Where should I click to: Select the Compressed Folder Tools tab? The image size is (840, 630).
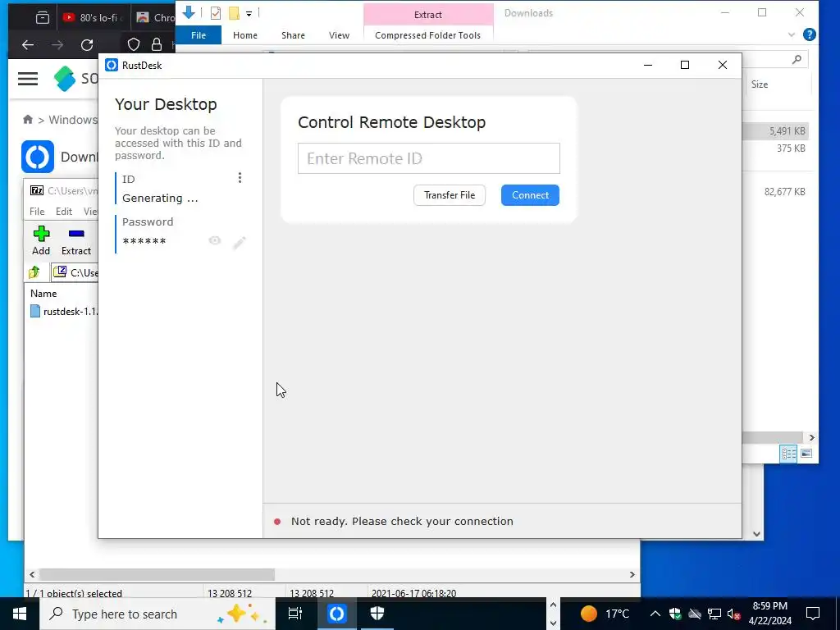(x=427, y=35)
